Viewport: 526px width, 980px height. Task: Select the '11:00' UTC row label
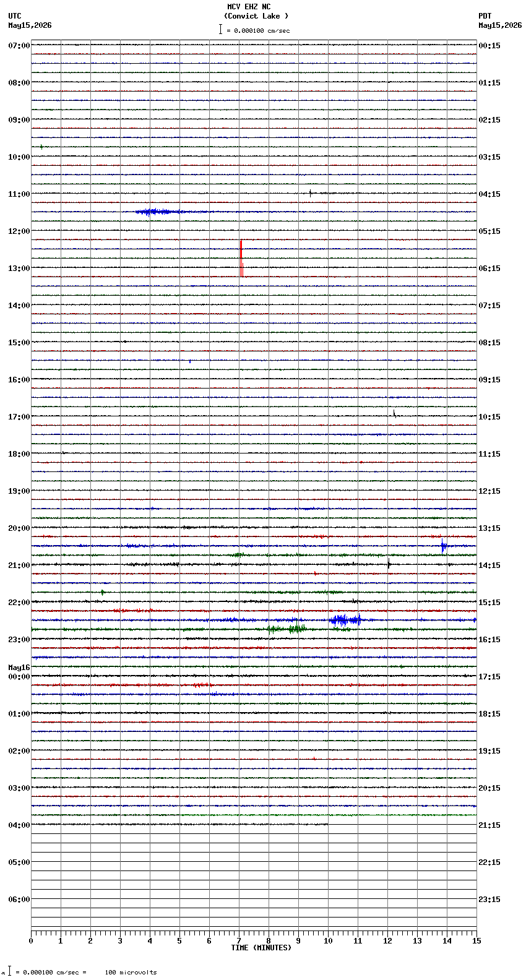click(19, 194)
